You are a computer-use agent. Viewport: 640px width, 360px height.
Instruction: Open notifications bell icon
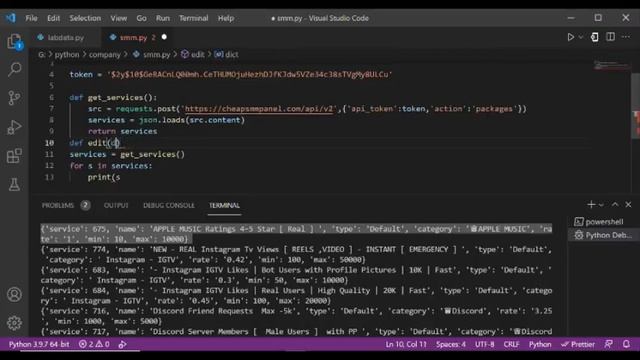[626, 344]
